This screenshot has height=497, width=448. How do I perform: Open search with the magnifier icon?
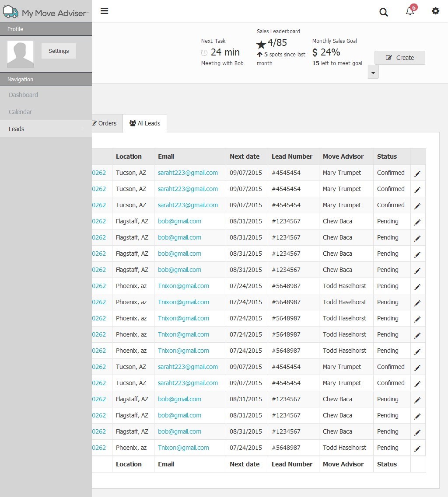click(x=384, y=12)
